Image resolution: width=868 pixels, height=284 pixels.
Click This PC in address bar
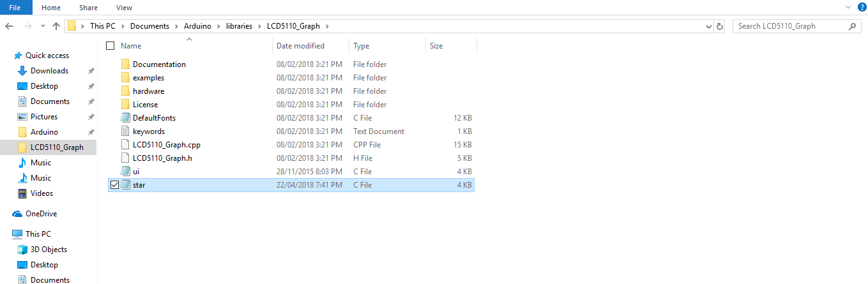point(102,26)
